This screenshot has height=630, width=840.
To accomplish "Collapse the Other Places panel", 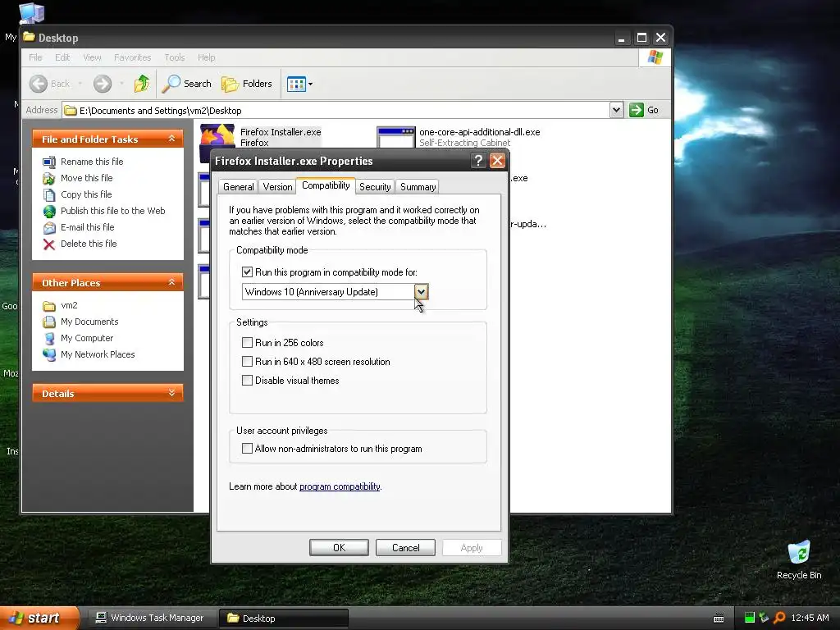I will pos(171,282).
